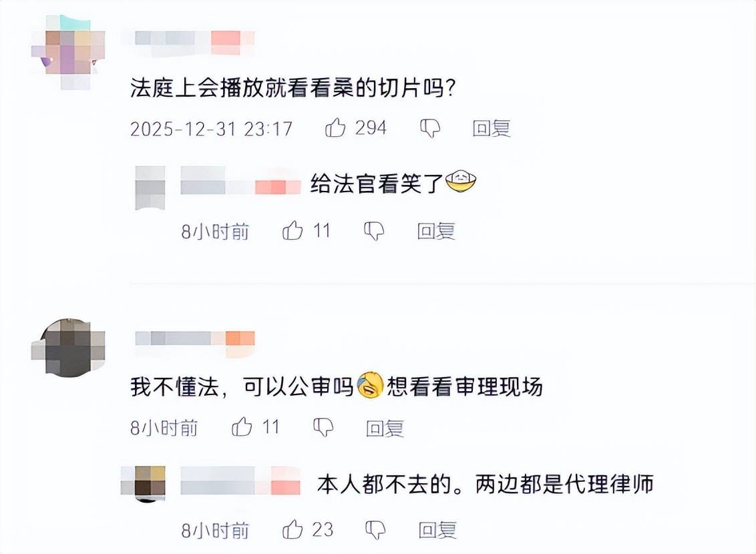Open avatar of the 我不懂法 commenter

tap(68, 347)
